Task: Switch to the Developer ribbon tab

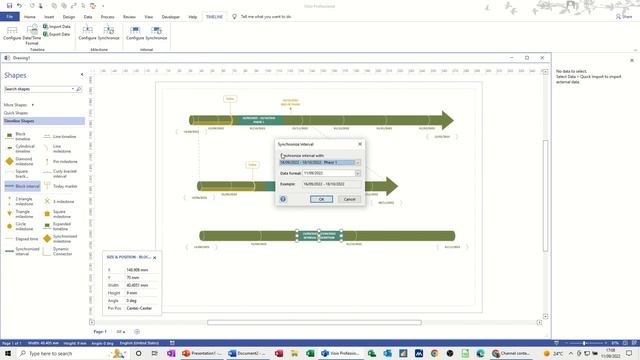Action: [x=171, y=17]
